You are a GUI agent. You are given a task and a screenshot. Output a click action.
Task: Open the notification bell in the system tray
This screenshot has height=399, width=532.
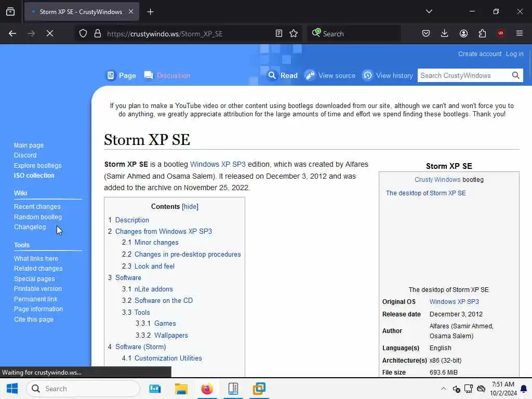[x=524, y=389]
